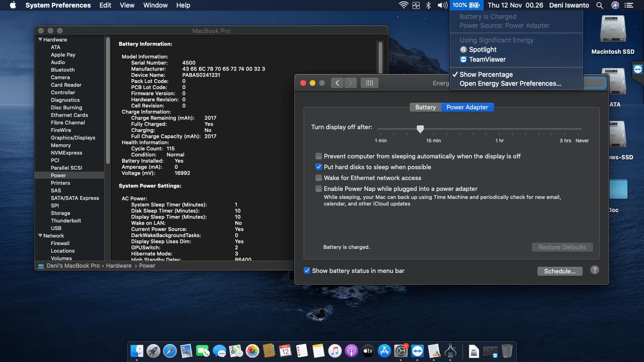The width and height of the screenshot is (644, 362).
Task: Open volume control in menu bar
Action: tap(442, 5)
